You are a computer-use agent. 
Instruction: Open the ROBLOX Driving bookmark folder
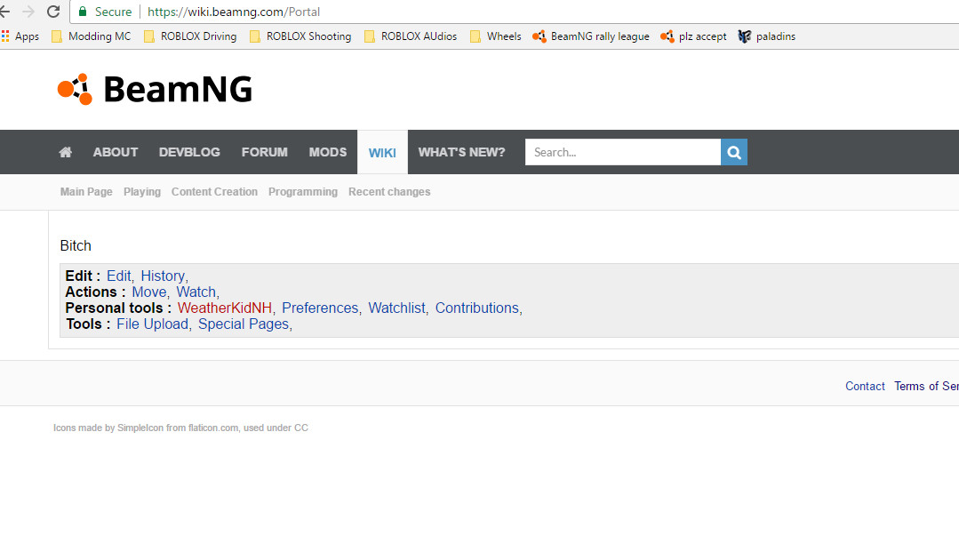(191, 36)
